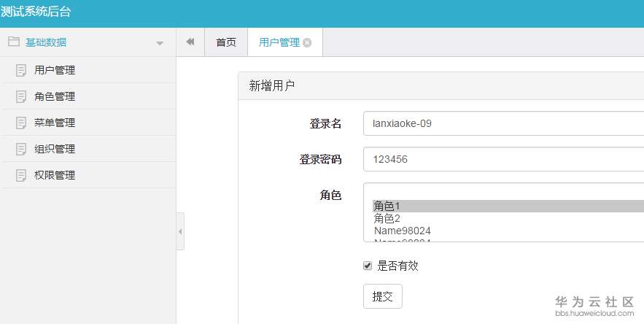Click the document icon next to 角色管理
Screen dimensions: 644x324
tap(21, 96)
